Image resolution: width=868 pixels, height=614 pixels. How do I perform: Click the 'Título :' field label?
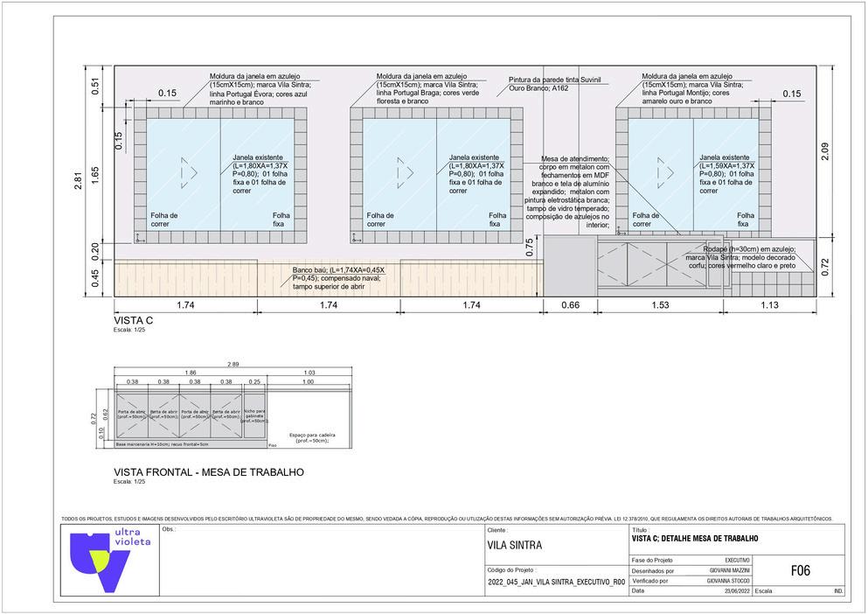pyautogui.click(x=640, y=530)
